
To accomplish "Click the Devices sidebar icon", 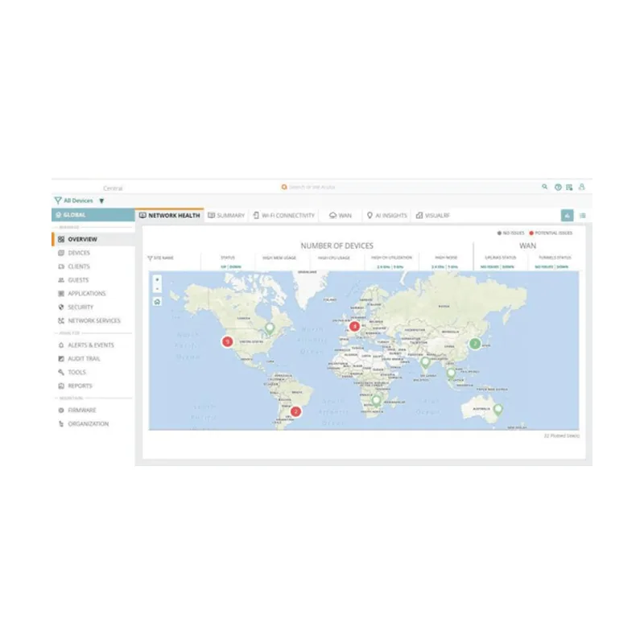I will point(61,253).
